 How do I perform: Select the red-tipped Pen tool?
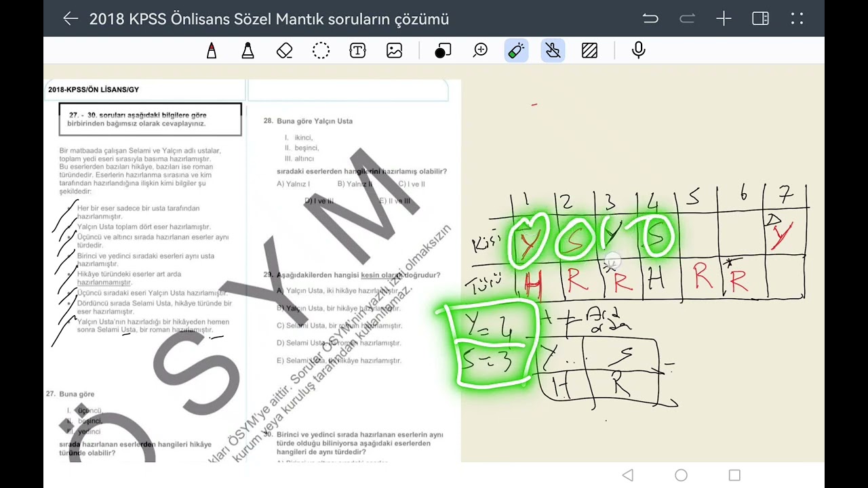click(x=212, y=51)
